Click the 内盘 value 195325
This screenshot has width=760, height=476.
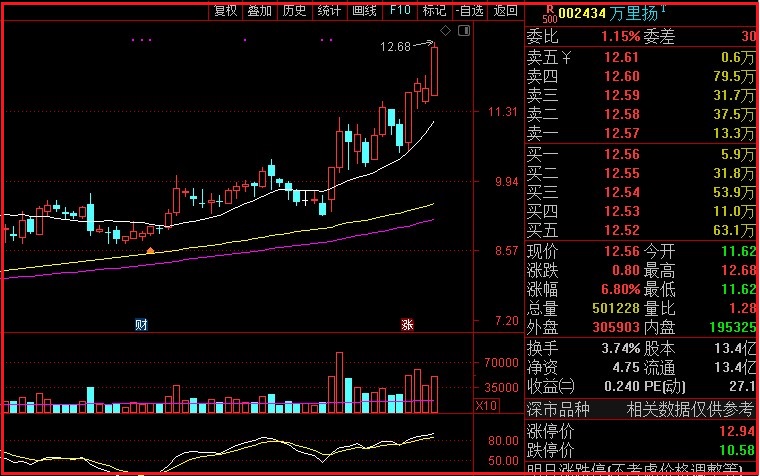[732, 327]
